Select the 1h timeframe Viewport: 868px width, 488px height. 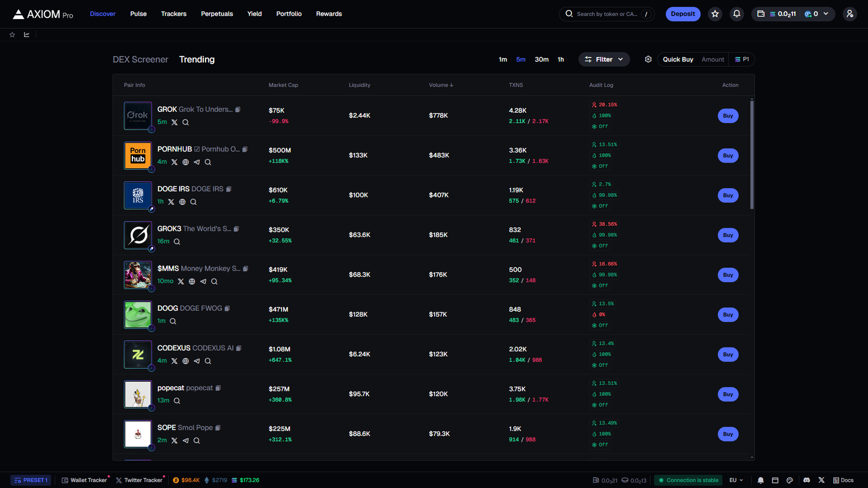[561, 60]
